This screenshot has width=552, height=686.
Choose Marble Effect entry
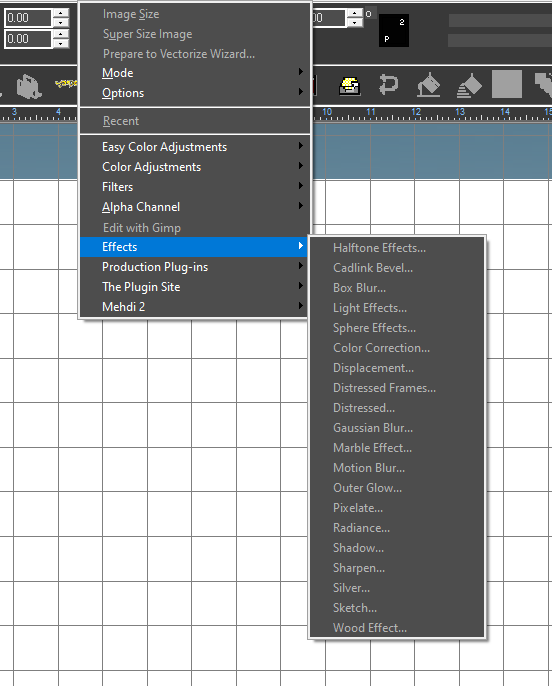pos(397,448)
